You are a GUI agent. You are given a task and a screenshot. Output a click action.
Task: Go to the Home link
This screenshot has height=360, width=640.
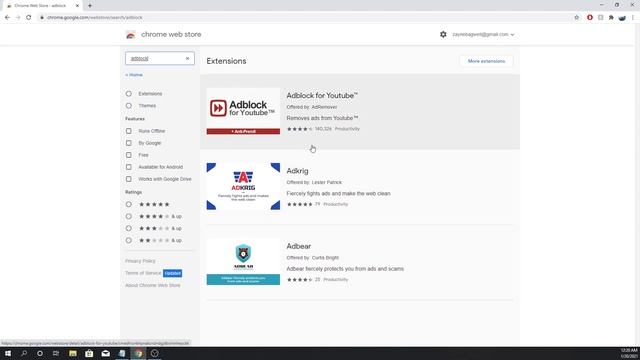point(134,75)
